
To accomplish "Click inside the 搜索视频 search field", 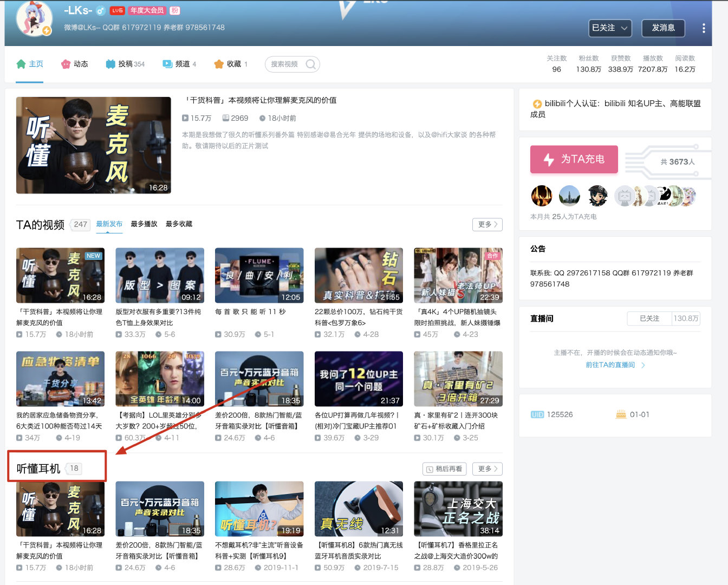I will 285,64.
